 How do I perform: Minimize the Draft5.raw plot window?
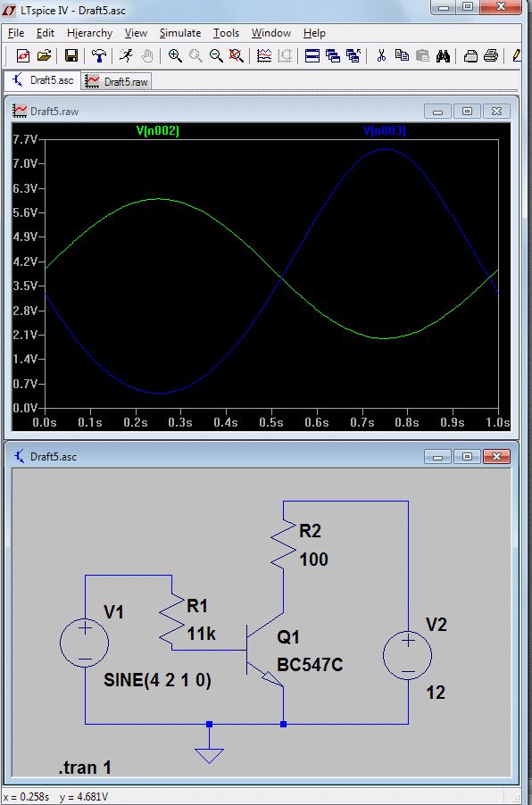[x=438, y=111]
